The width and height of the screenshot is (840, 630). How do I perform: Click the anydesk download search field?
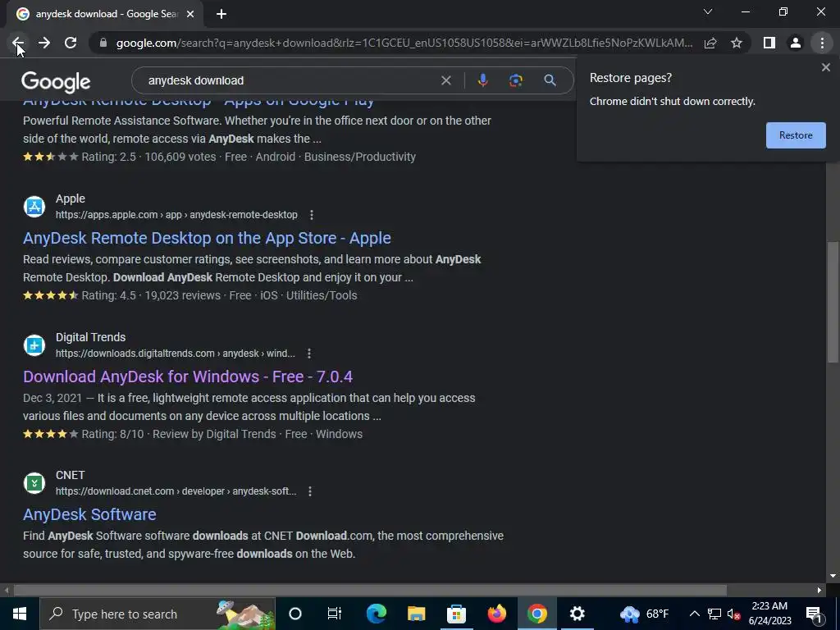click(x=290, y=80)
